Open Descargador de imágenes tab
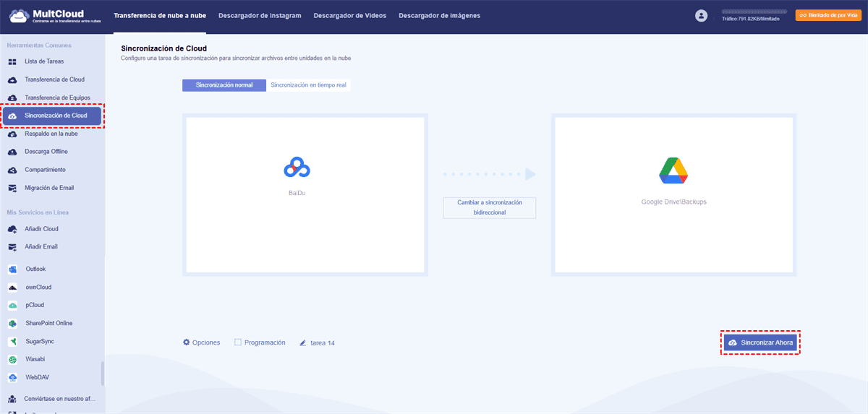 click(x=439, y=16)
